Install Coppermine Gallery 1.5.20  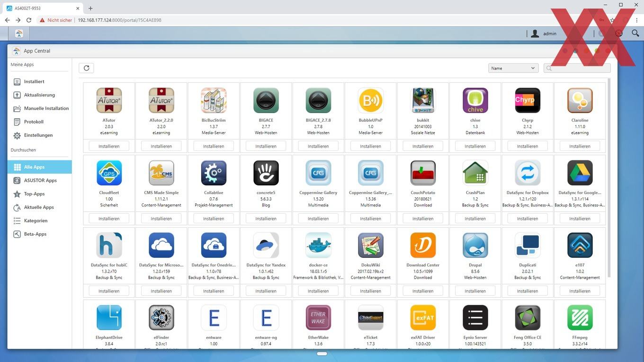coord(318,219)
